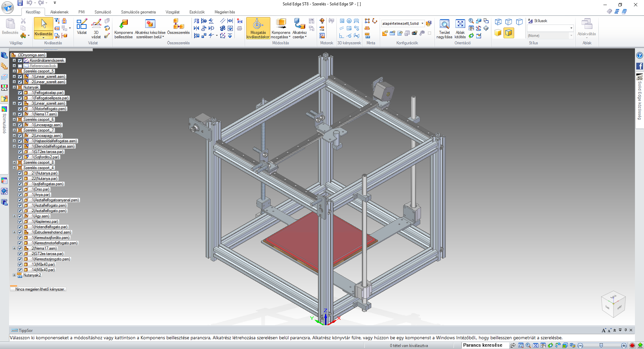
Task: Adjust the zoom slider in status bar
Action: tap(601, 345)
